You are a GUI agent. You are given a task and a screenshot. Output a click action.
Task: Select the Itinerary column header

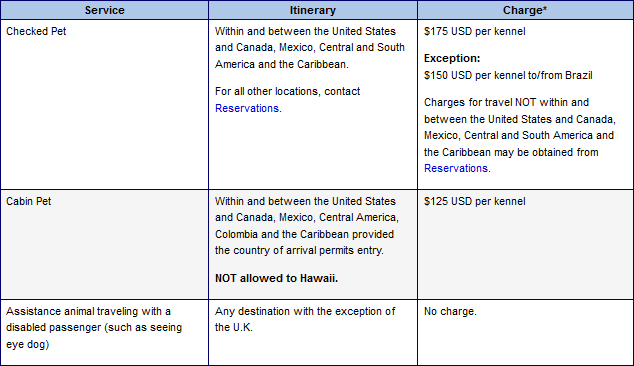(313, 10)
